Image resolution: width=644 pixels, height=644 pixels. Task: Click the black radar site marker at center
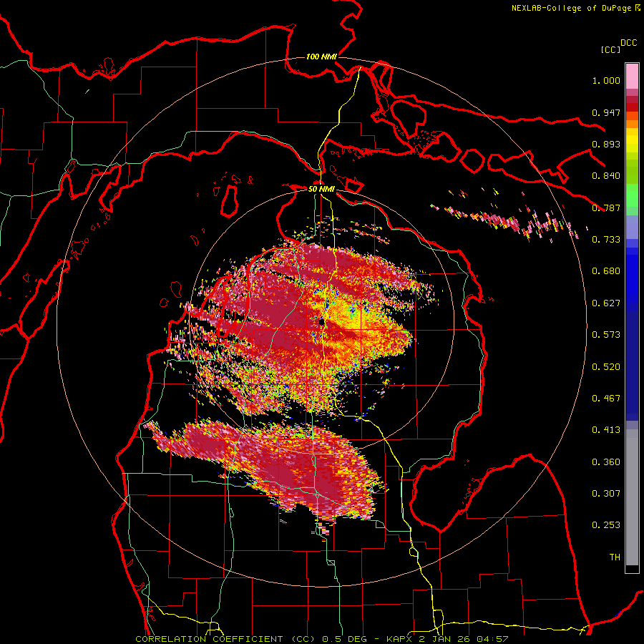pos(322,321)
